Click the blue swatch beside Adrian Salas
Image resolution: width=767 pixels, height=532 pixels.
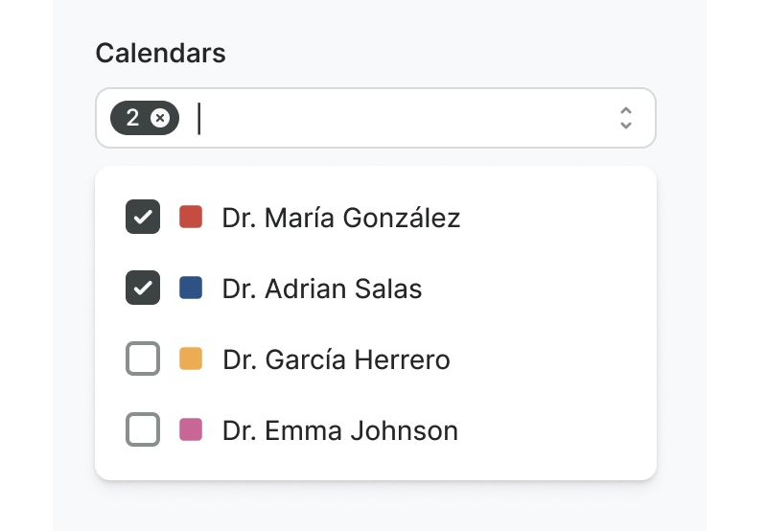(191, 288)
